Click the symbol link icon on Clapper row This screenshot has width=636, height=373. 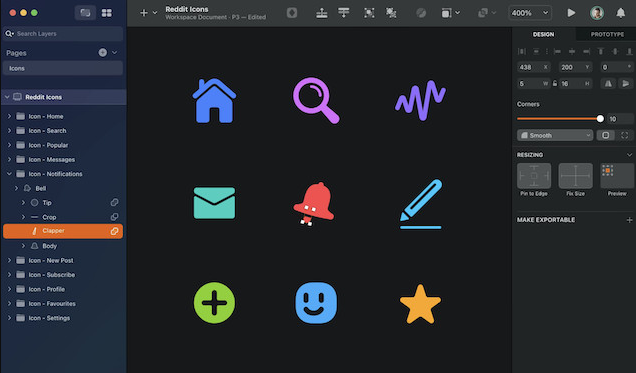[115, 231]
